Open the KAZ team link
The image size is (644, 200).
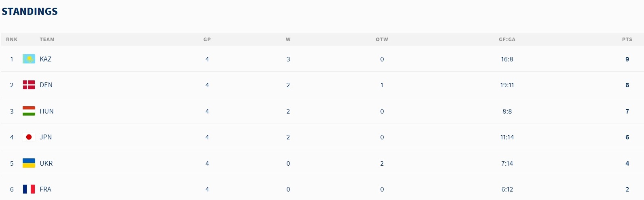click(x=46, y=59)
